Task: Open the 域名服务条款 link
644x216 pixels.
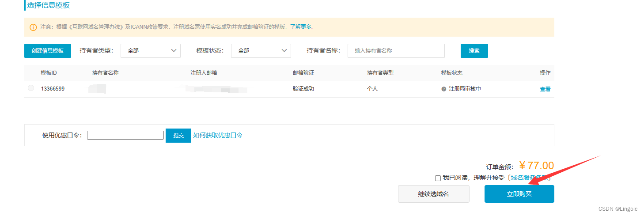Action: (530, 178)
